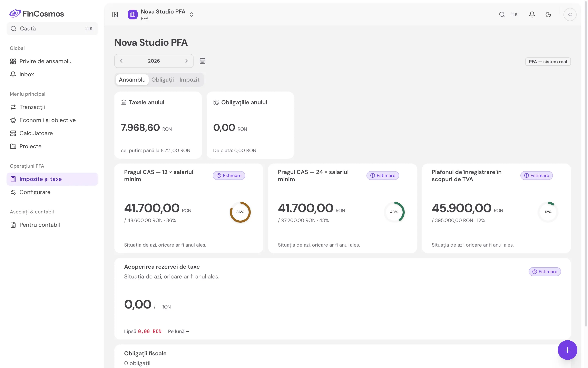
Task: Click the Obligații fiscale heading
Action: click(145, 353)
